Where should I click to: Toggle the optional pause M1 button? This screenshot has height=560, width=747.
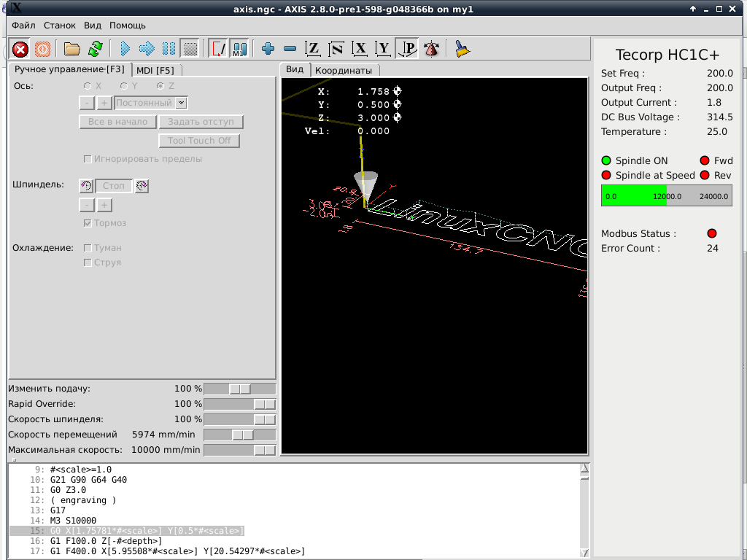pyautogui.click(x=239, y=49)
